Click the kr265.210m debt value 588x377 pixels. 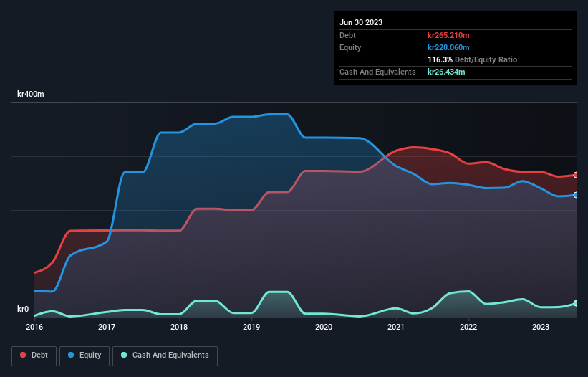coord(448,35)
